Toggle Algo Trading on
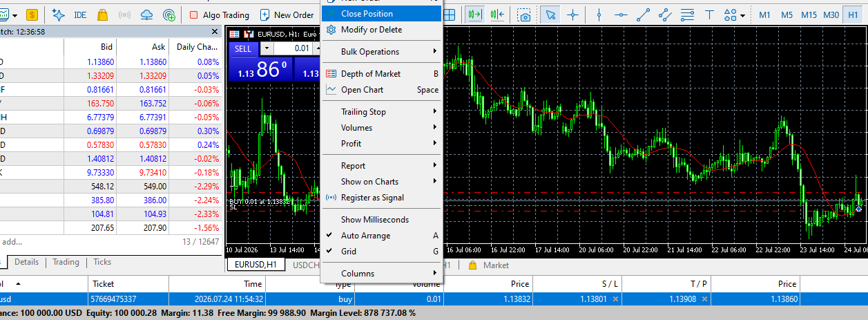 [219, 15]
